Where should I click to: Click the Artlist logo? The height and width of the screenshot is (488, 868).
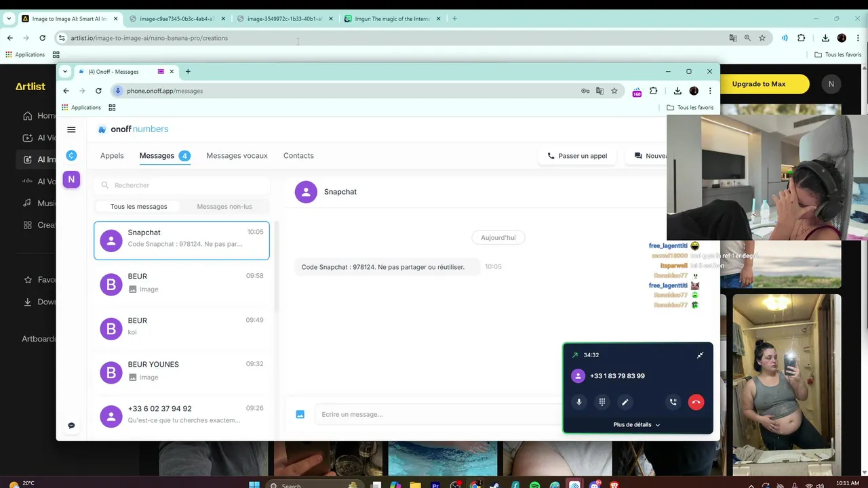(31, 87)
